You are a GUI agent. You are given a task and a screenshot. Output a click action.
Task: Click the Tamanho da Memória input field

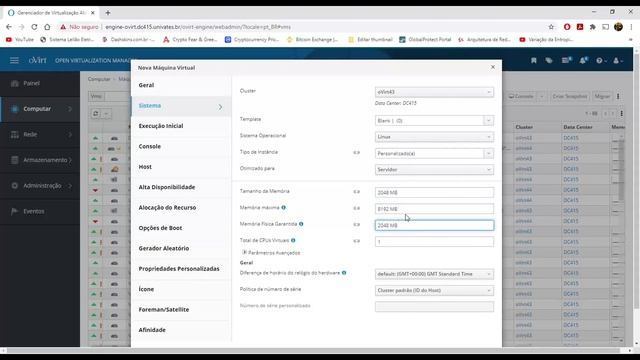(x=434, y=192)
